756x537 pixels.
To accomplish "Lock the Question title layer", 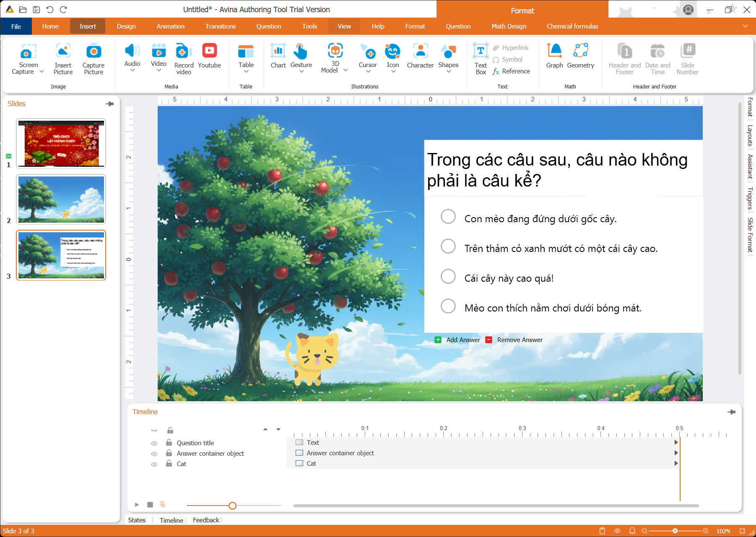I will [169, 443].
